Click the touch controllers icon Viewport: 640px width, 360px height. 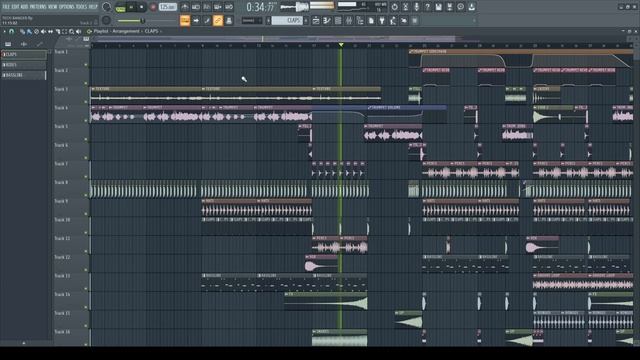(404, 20)
